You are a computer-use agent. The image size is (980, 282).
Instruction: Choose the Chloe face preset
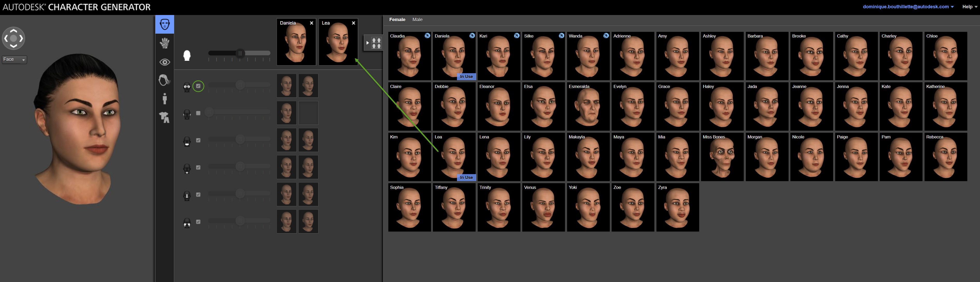pos(946,56)
